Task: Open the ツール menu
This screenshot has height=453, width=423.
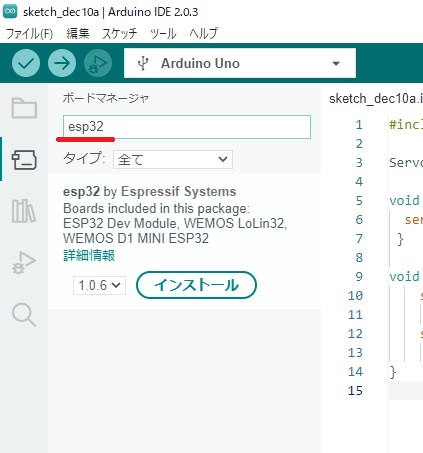Action: (x=163, y=33)
